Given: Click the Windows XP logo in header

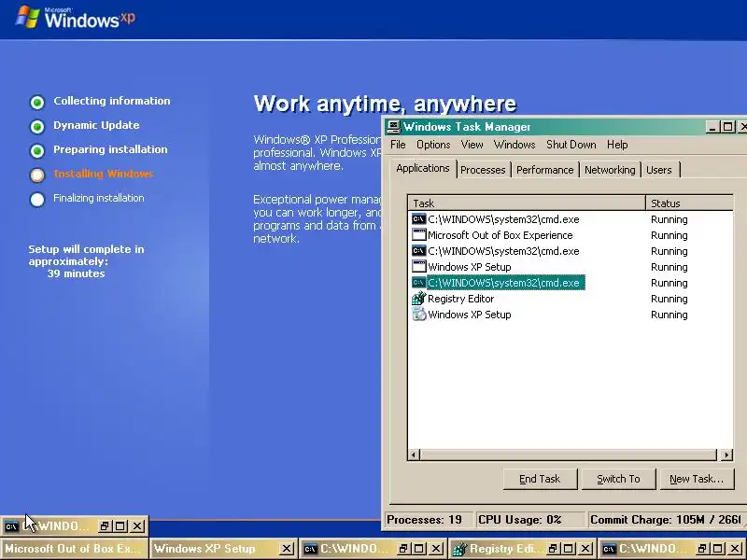Looking at the screenshot, I should (76, 18).
